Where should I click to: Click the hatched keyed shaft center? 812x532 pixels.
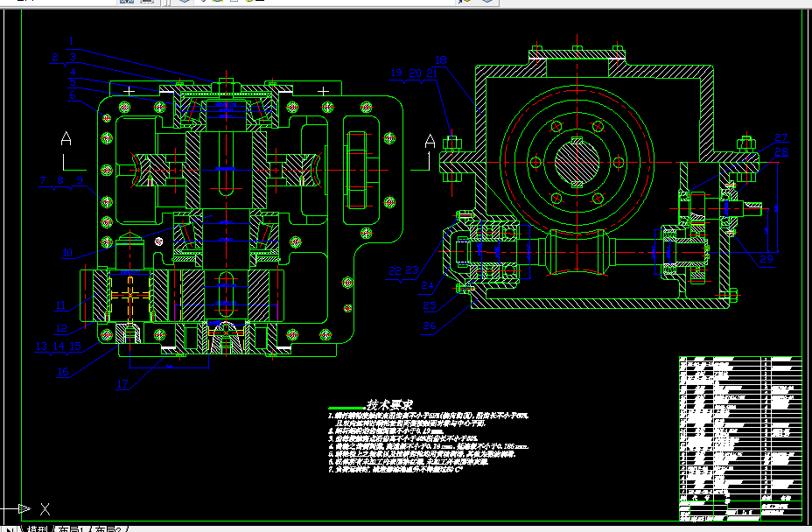[x=577, y=162]
